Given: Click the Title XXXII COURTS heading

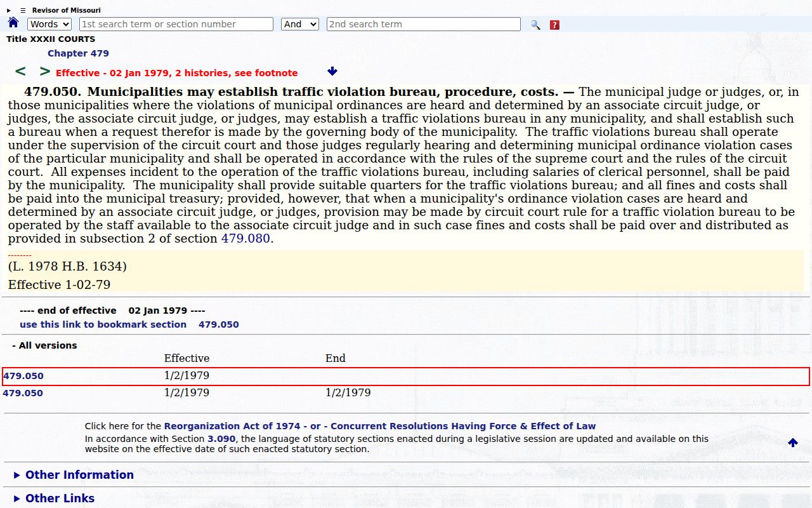Looking at the screenshot, I should coord(51,39).
